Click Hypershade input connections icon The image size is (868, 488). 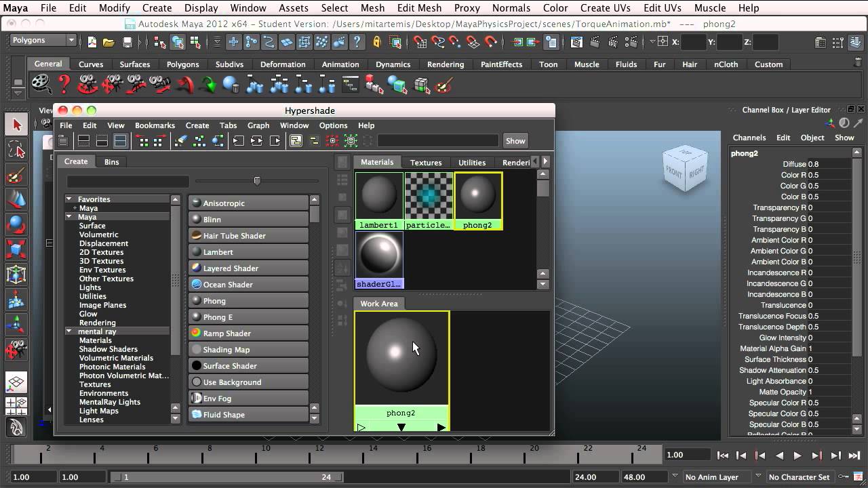239,141
